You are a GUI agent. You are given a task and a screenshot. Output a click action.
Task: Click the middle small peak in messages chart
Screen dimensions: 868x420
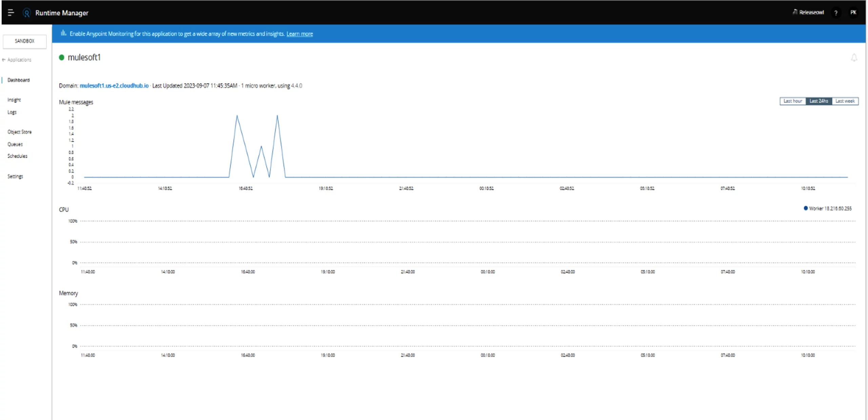click(261, 146)
